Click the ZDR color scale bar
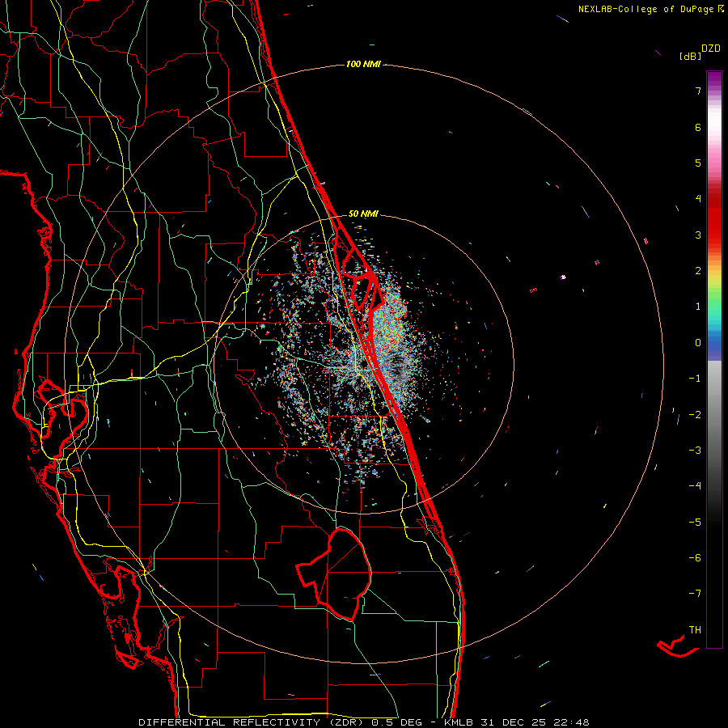Screen dimensions: 728x728 point(714,359)
